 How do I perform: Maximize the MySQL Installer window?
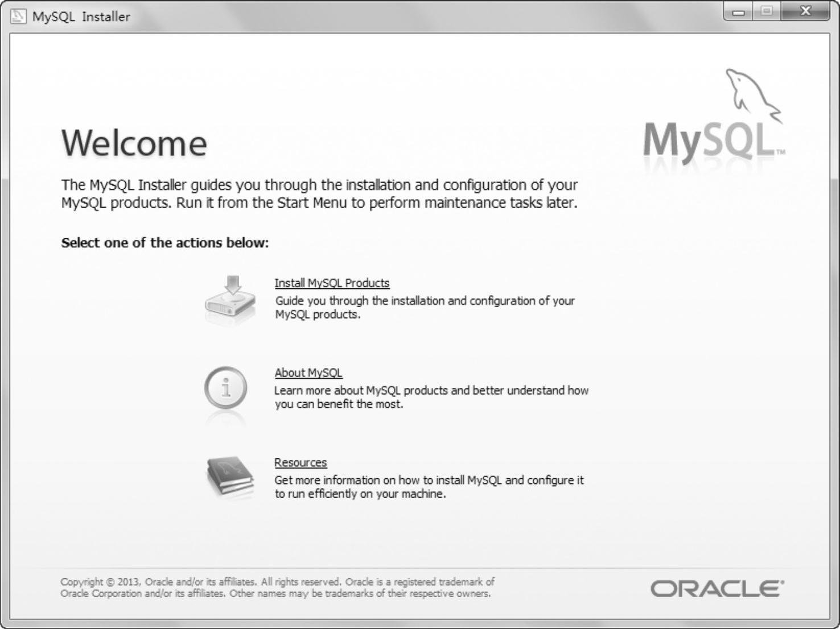[x=767, y=12]
